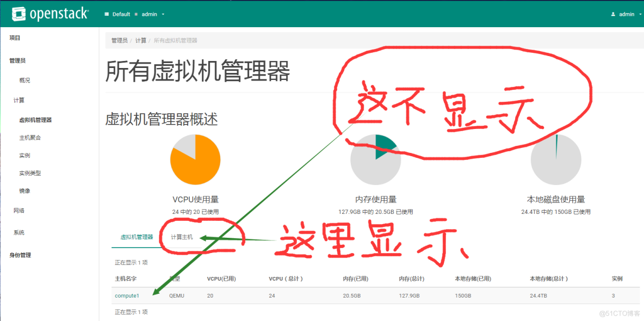Expand the 身份管理 sidebar section
Image resolution: width=644 pixels, height=321 pixels.
20,255
